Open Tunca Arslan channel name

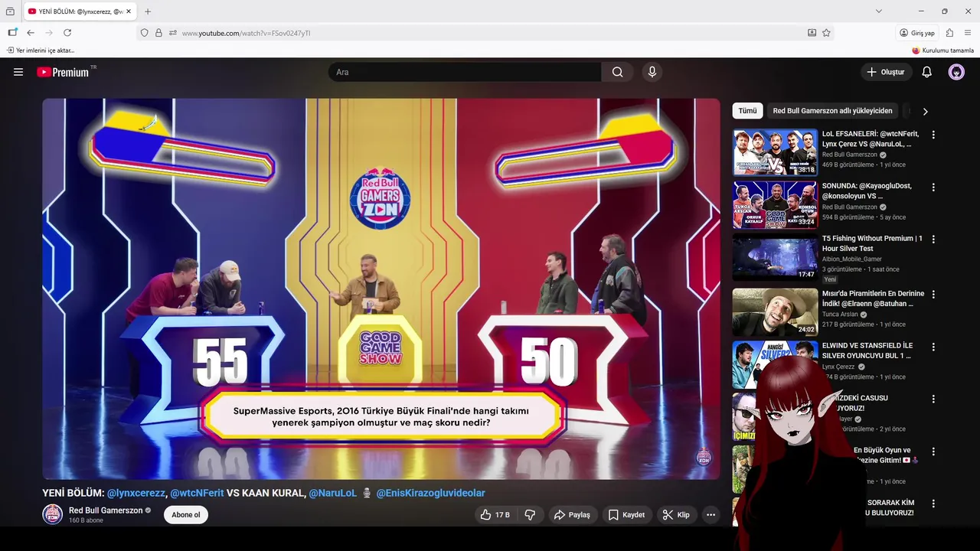tap(841, 315)
